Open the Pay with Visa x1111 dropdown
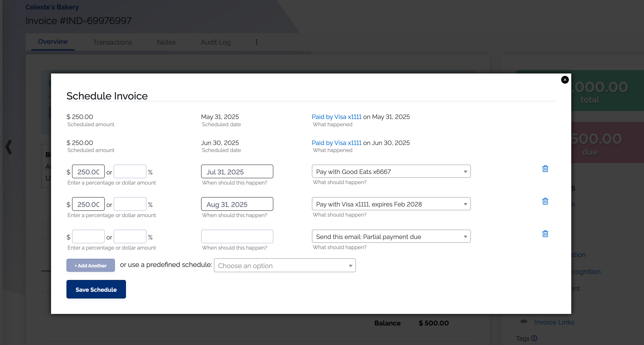Viewport: 644px width, 345px height. (391, 204)
